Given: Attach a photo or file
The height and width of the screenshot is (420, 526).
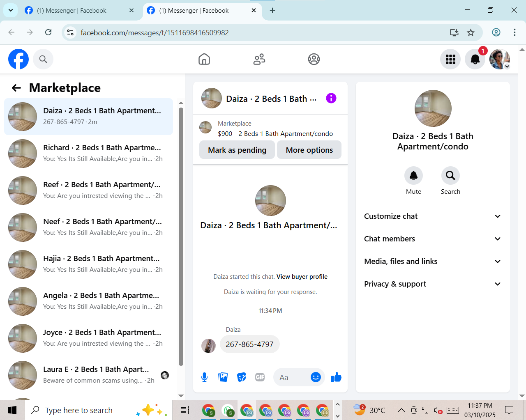Looking at the screenshot, I should [223, 377].
